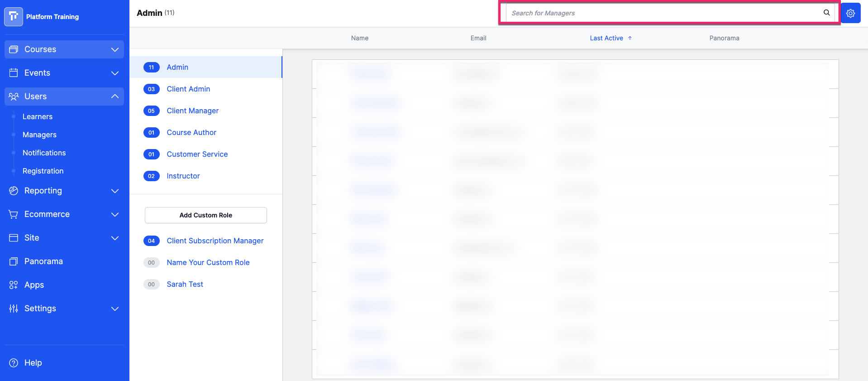The height and width of the screenshot is (381, 868).
Task: Expand the Ecommerce menu chevron
Action: coord(115,214)
